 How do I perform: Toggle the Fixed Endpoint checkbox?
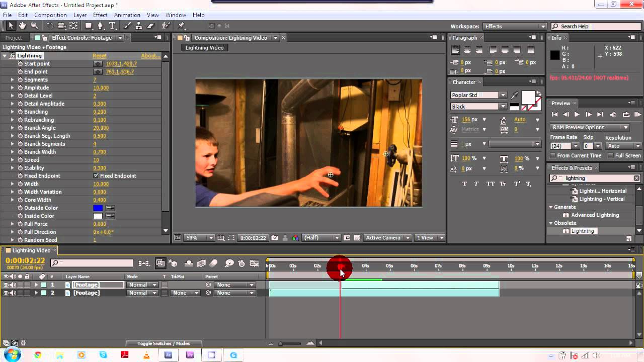[x=96, y=176]
